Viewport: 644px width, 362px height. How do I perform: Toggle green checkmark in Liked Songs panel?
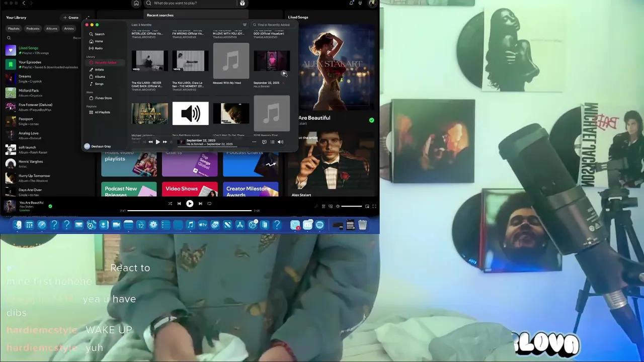[371, 120]
